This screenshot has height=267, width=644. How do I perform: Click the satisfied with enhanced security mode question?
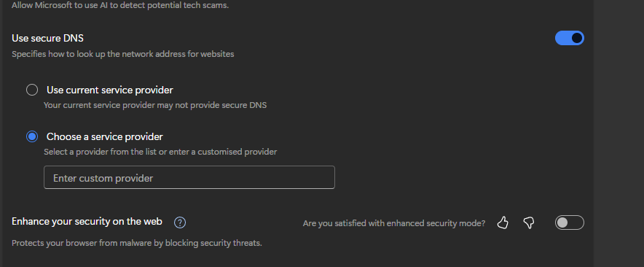(x=394, y=223)
